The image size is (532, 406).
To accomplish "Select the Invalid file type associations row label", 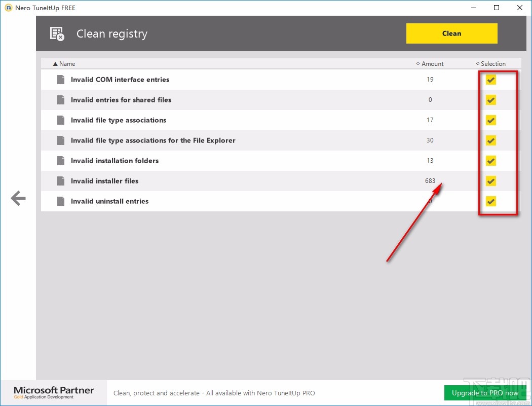I will pos(119,120).
